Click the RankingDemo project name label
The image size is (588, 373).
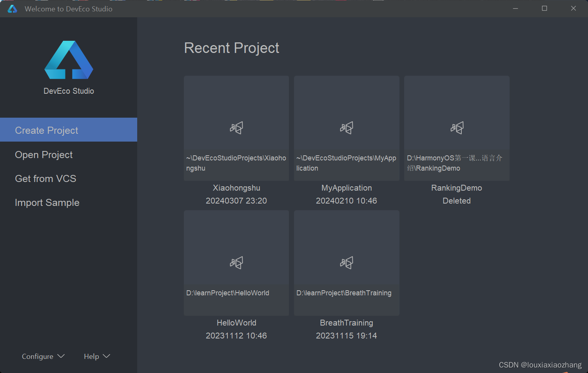click(457, 188)
